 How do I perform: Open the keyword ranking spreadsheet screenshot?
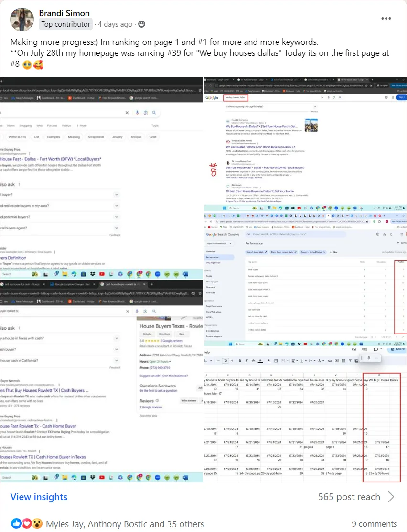pyautogui.click(x=305, y=414)
